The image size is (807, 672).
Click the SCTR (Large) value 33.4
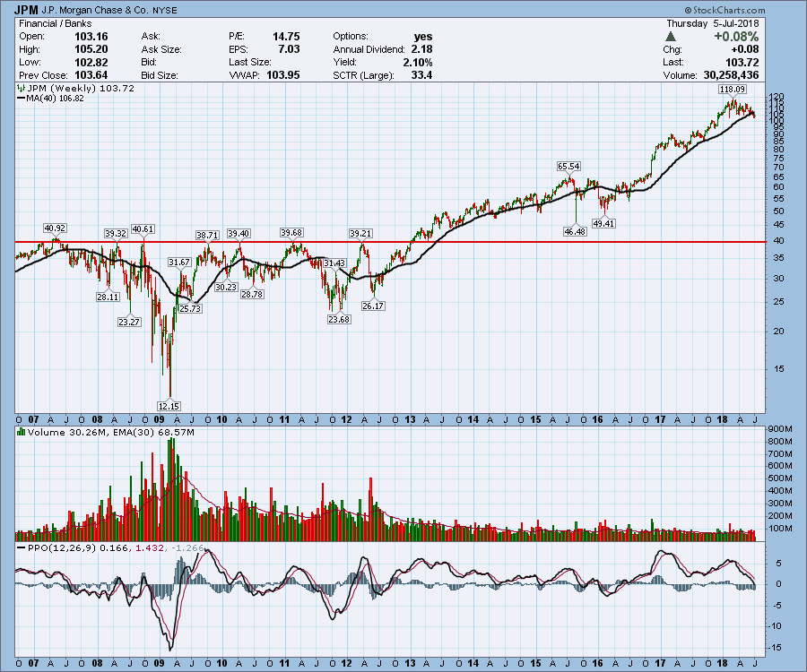coord(422,75)
